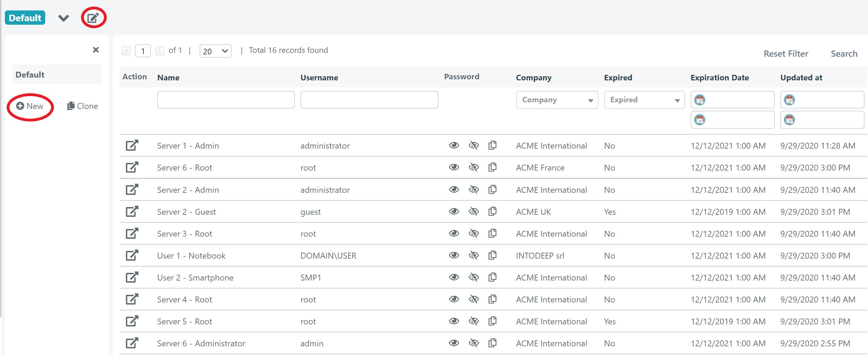Click the ACME UK company cell

point(533,212)
